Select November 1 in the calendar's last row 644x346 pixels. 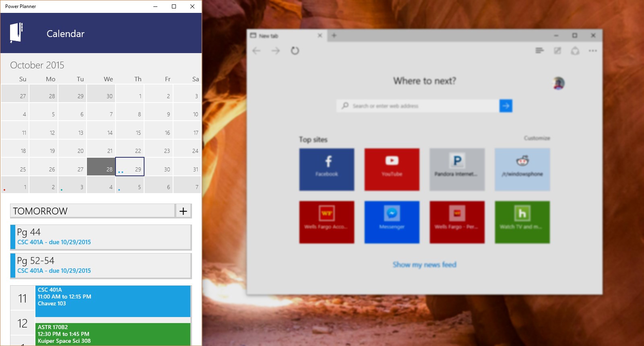pos(15,185)
